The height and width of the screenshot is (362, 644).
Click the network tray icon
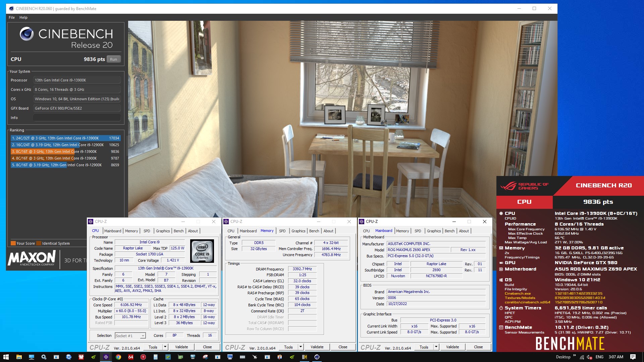[582, 357]
